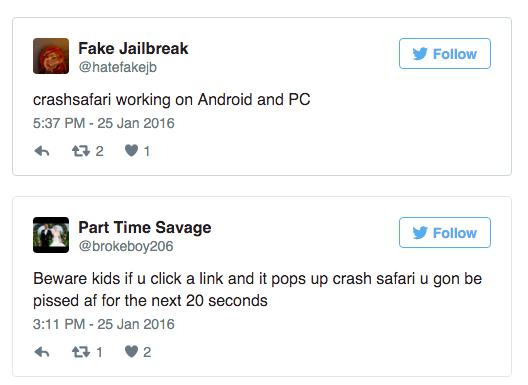View the retweet count of 2

[99, 151]
